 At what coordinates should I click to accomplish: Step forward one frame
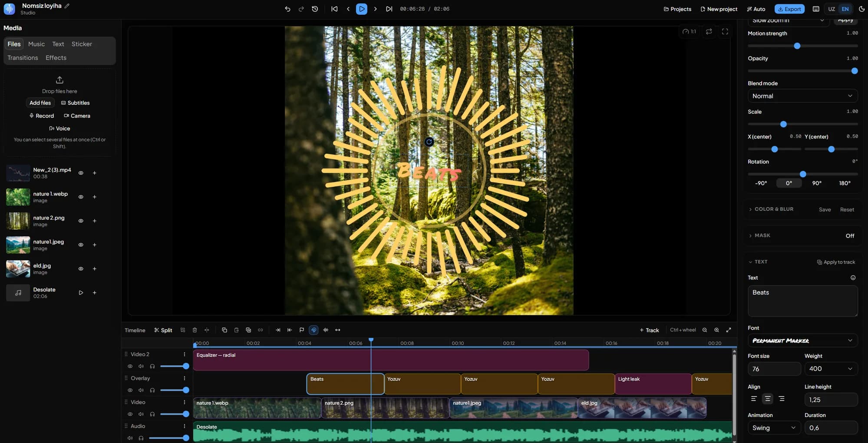[375, 9]
